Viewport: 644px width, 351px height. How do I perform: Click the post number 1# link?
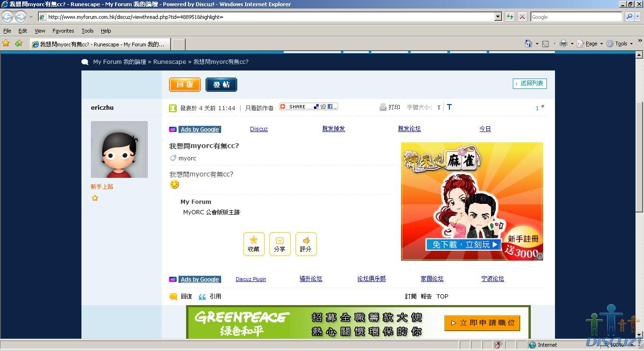[x=540, y=108]
